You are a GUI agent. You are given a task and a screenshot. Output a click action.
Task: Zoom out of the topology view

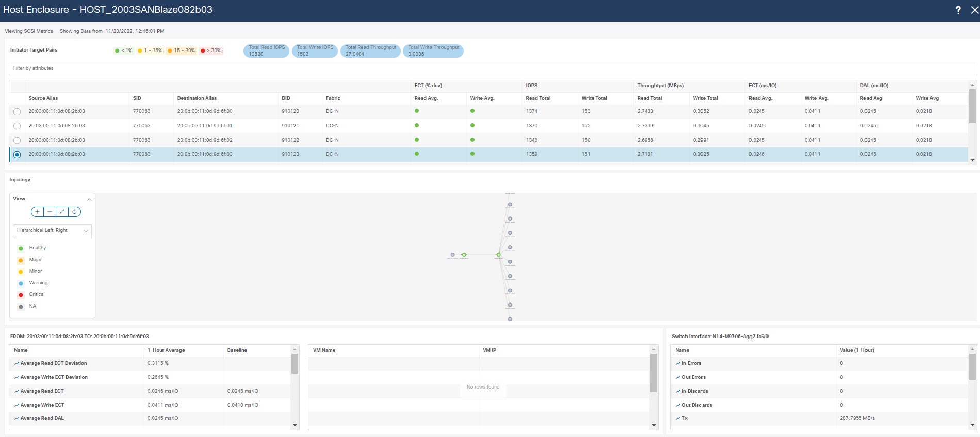(50, 212)
